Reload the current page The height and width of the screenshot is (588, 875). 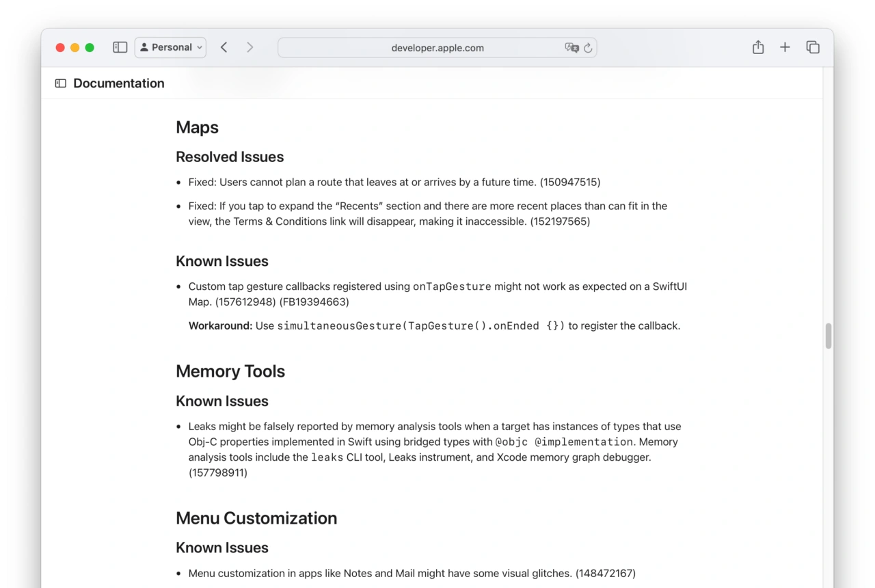point(588,48)
